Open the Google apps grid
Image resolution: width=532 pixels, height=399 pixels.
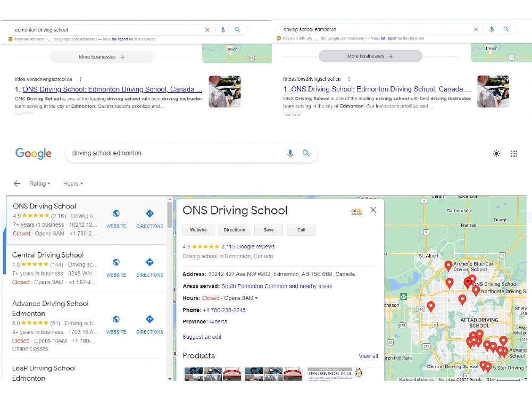tap(514, 154)
